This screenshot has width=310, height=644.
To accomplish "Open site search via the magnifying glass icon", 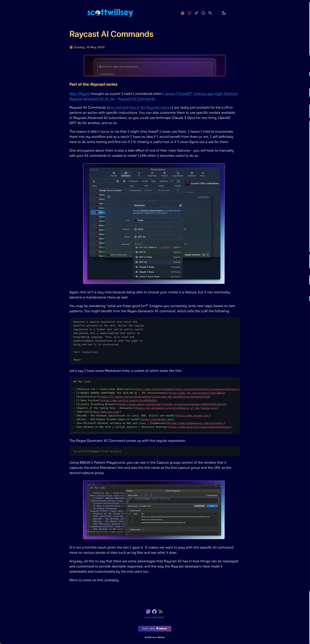I will click(210, 13).
